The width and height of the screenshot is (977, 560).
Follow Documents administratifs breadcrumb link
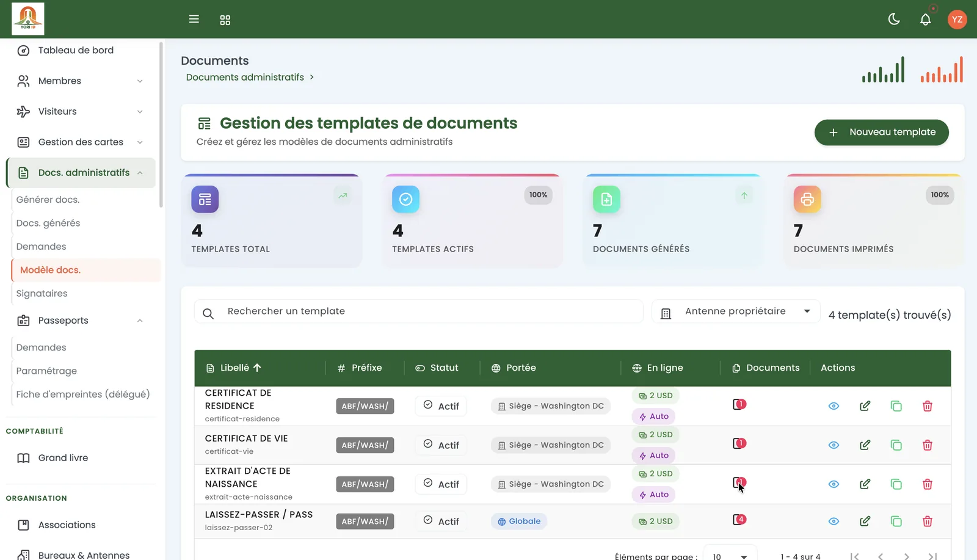(245, 78)
